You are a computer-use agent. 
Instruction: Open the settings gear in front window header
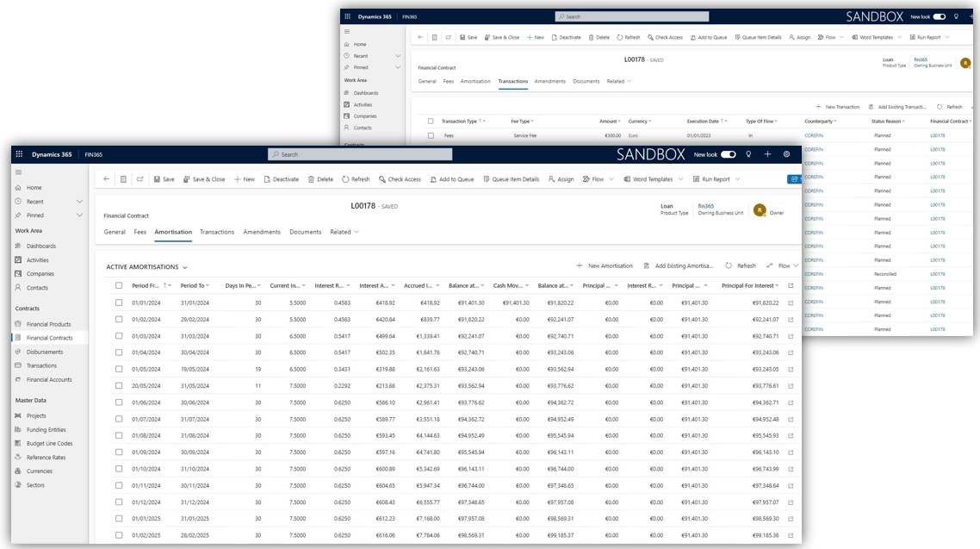(787, 154)
